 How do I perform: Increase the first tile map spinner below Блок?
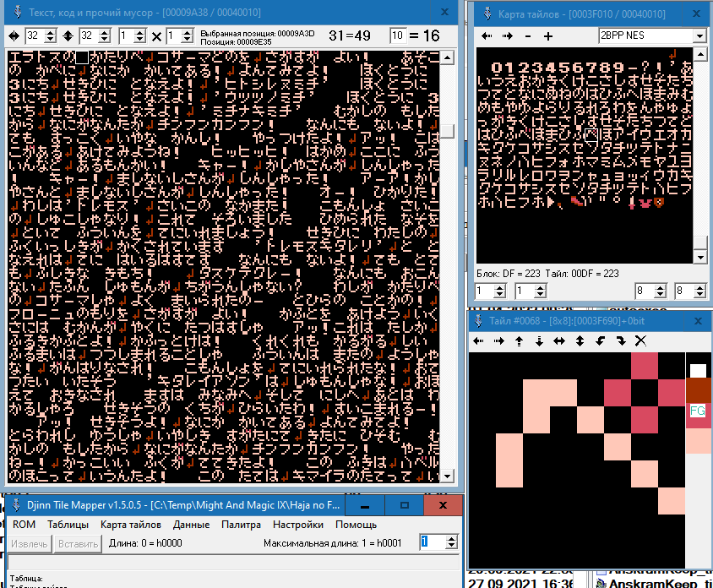pos(499,287)
